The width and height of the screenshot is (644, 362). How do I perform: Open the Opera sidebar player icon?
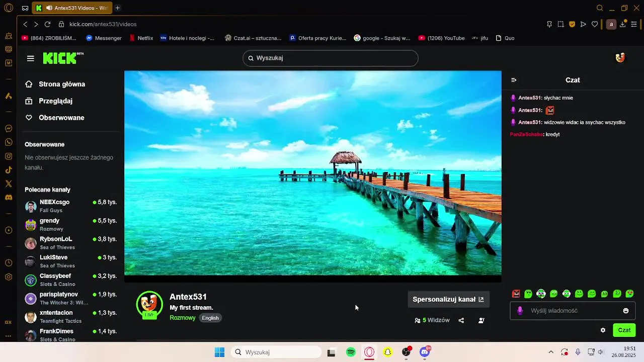[9, 230]
